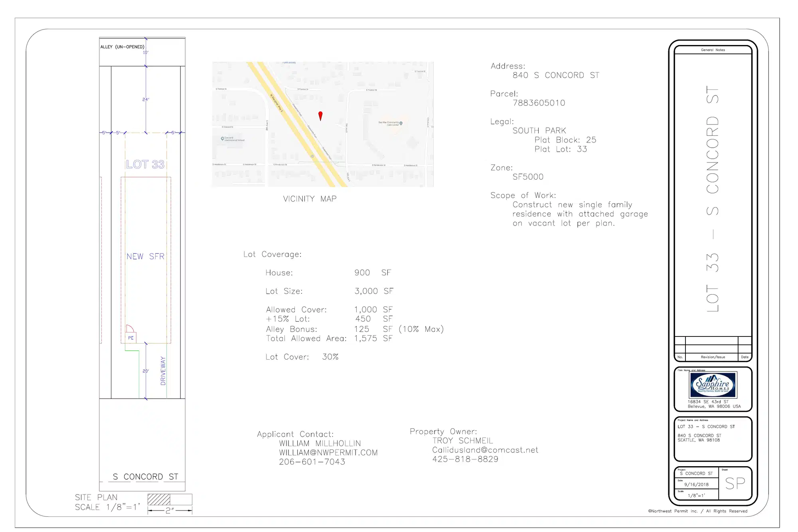Viewport: 798px width, 532px height.
Task: Click the 'Revision/Issue' column header
Action: (x=713, y=357)
